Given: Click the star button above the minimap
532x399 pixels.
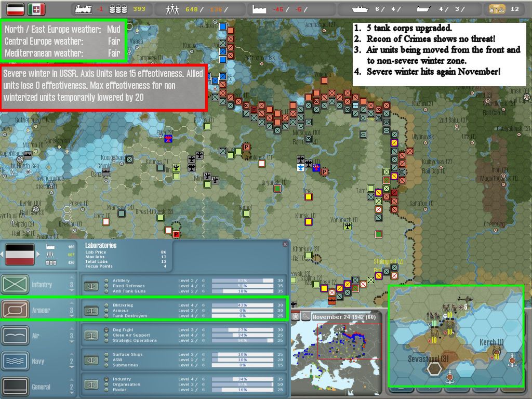Looking at the screenshot, I should pyautogui.click(x=296, y=316).
